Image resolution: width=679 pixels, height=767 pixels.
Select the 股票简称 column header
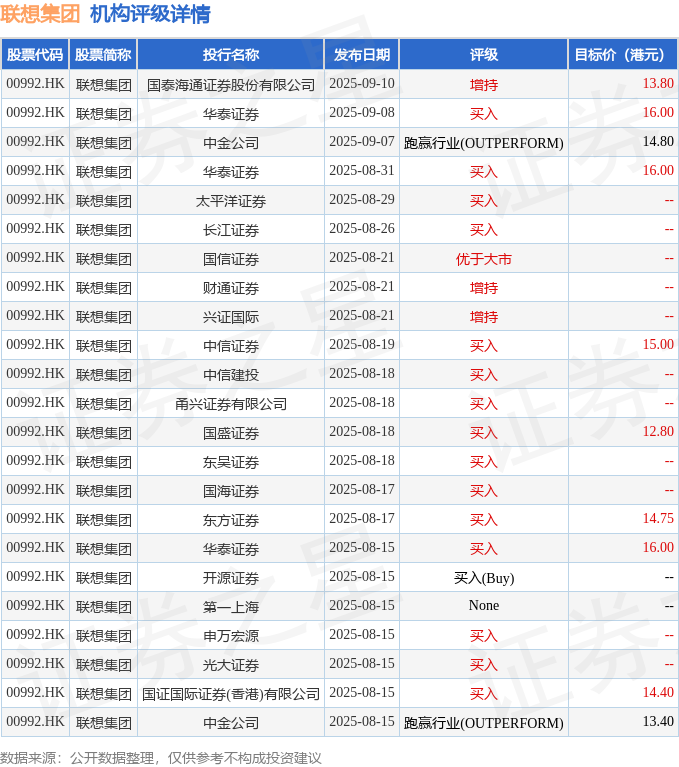(x=103, y=54)
